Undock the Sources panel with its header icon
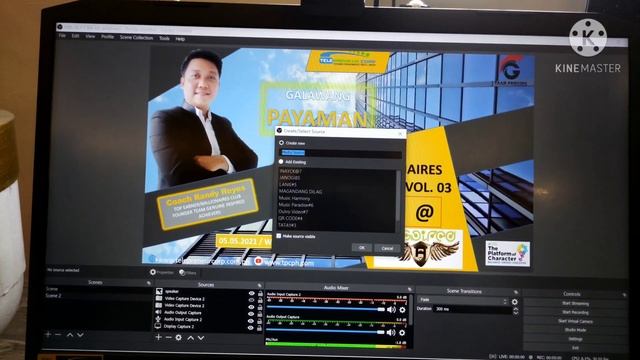This screenshot has width=640, height=360. pyautogui.click(x=260, y=285)
